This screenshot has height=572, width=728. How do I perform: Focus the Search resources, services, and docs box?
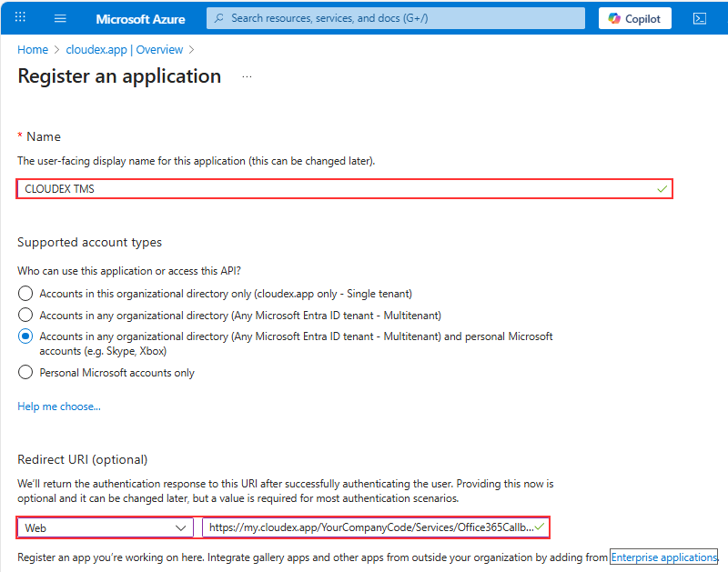400,18
